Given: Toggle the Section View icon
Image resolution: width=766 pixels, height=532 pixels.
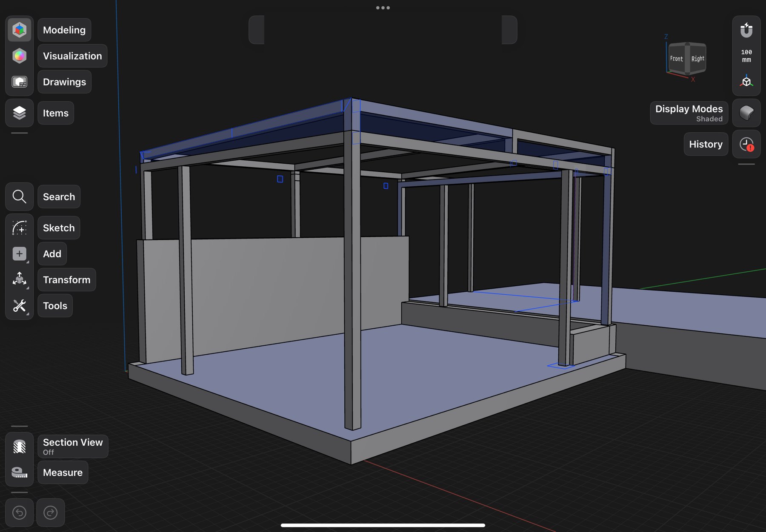Looking at the screenshot, I should [x=20, y=447].
